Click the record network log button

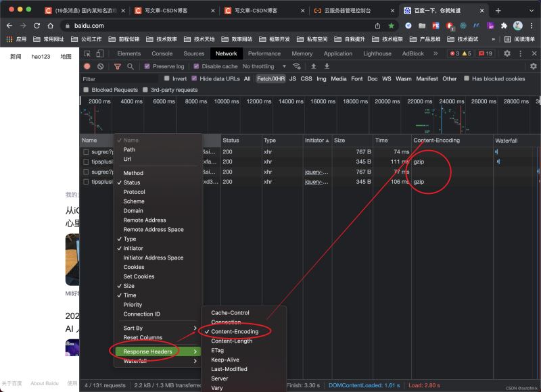click(x=87, y=66)
